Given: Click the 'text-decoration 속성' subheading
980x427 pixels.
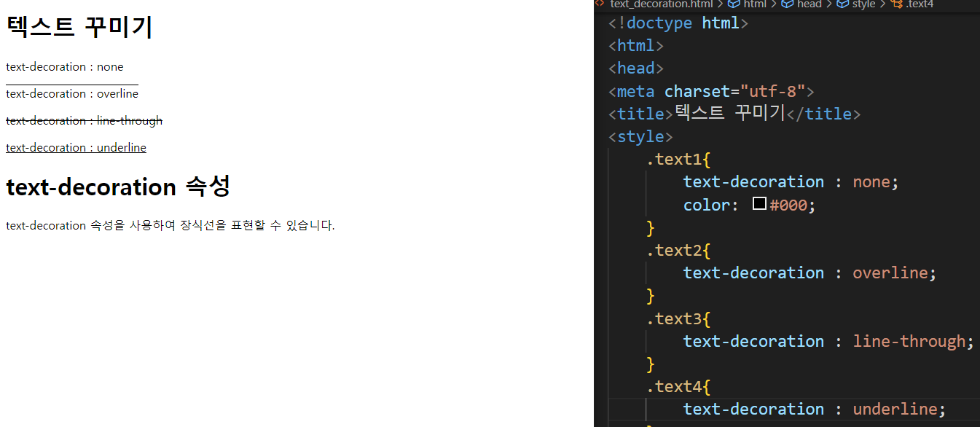Looking at the screenshot, I should pos(118,187).
